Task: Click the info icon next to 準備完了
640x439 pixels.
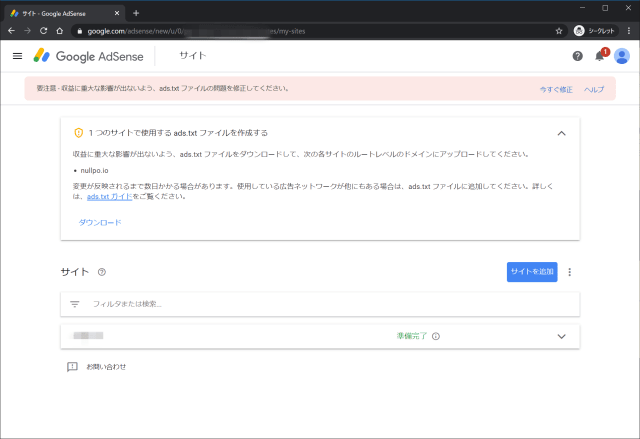Action: click(x=436, y=336)
